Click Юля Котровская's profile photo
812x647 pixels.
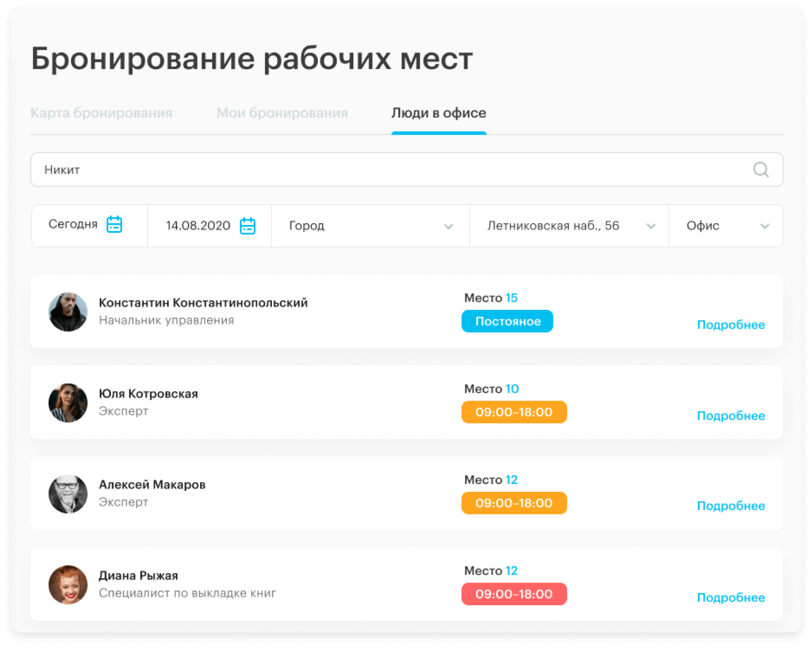click(68, 402)
